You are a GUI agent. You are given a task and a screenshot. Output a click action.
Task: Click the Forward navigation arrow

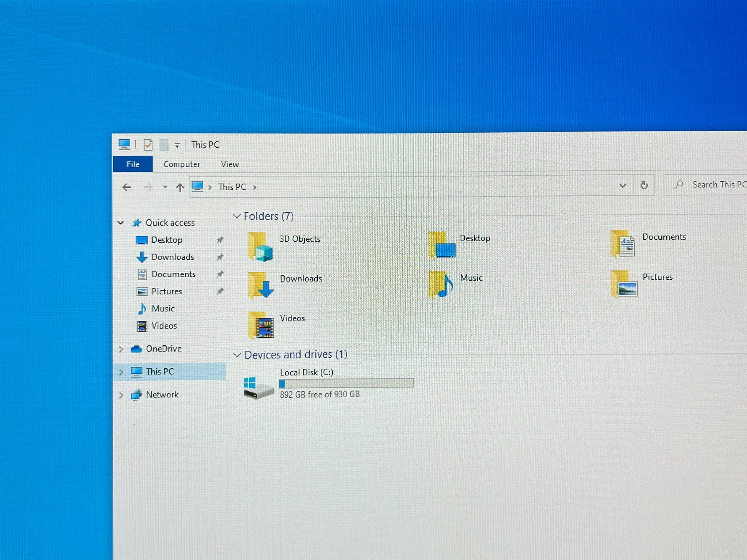pos(148,187)
